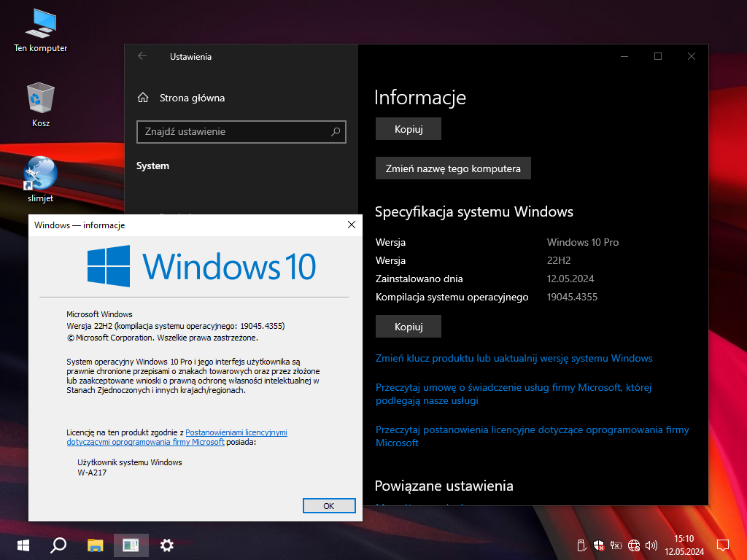Open File Explorer from the taskbar
Image resolution: width=747 pixels, height=560 pixels.
[95, 545]
